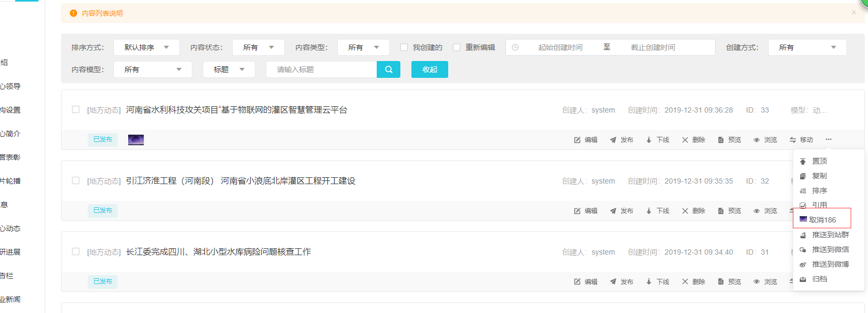Viewport: 868px width, 313px height.
Task: Edit the 长江委完成四川 article
Action: (586, 282)
